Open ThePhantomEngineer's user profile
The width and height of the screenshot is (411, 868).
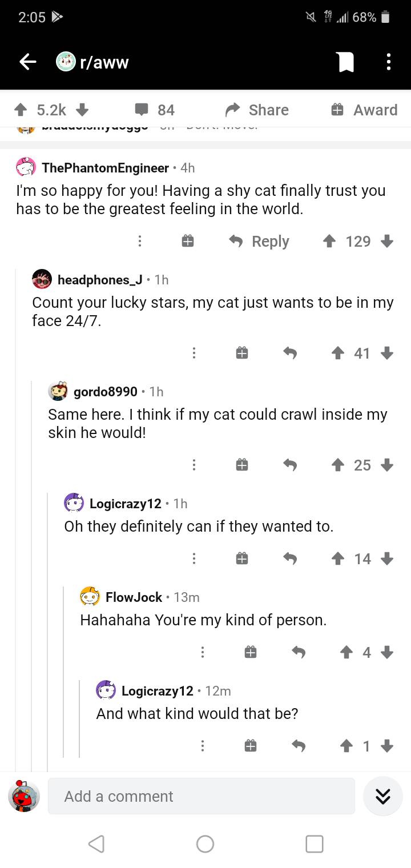105,168
